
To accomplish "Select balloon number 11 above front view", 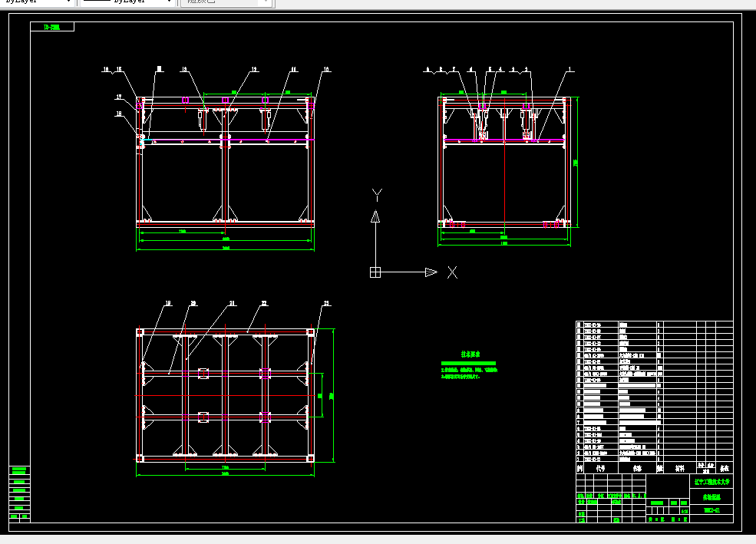I will point(293,69).
